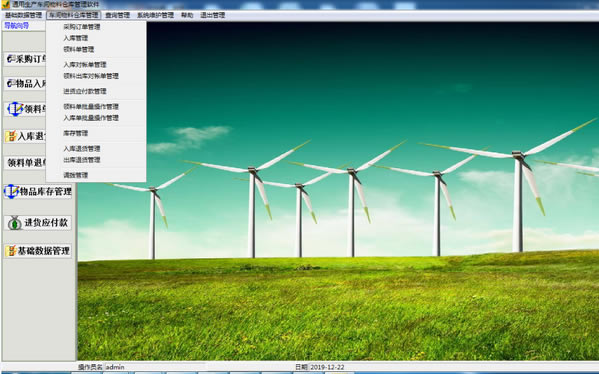Click the 采购订单 sidebar button icon
This screenshot has width=599, height=374.
[11, 59]
